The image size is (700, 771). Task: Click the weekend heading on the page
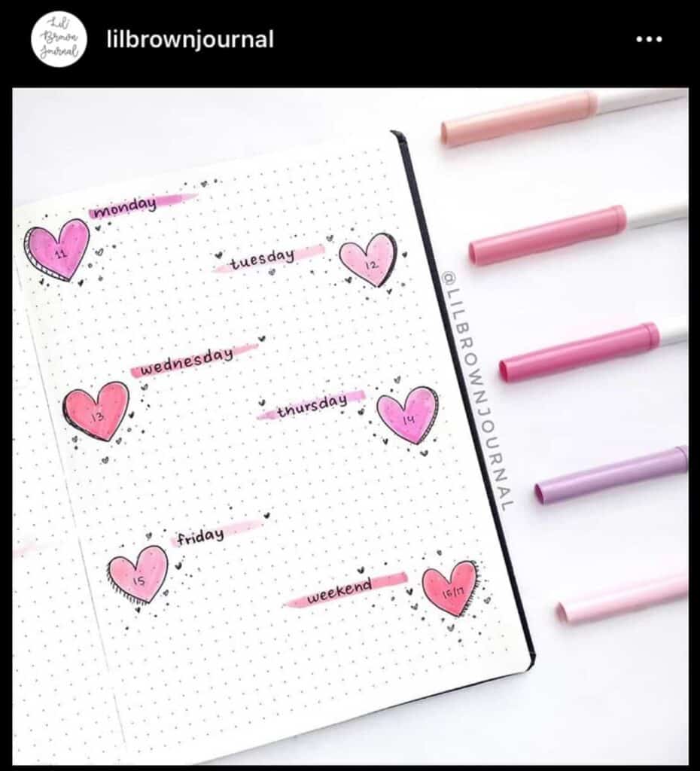(x=339, y=592)
